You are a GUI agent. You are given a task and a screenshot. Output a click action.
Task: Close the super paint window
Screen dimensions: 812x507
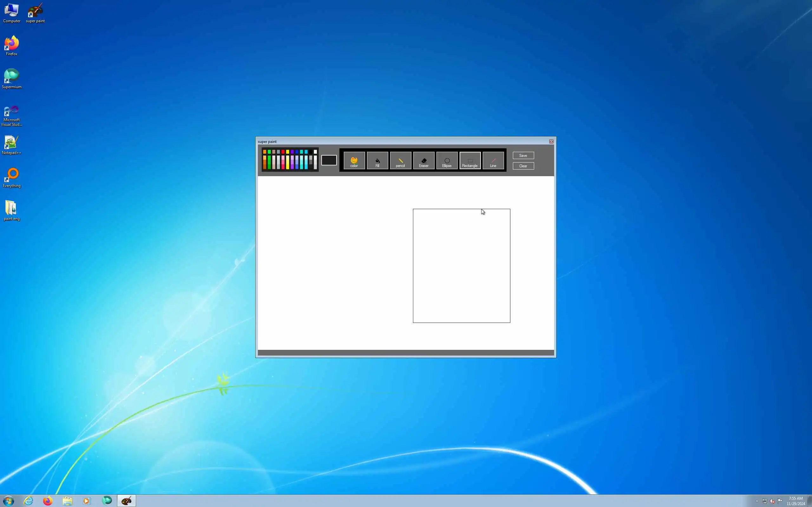[x=551, y=142]
